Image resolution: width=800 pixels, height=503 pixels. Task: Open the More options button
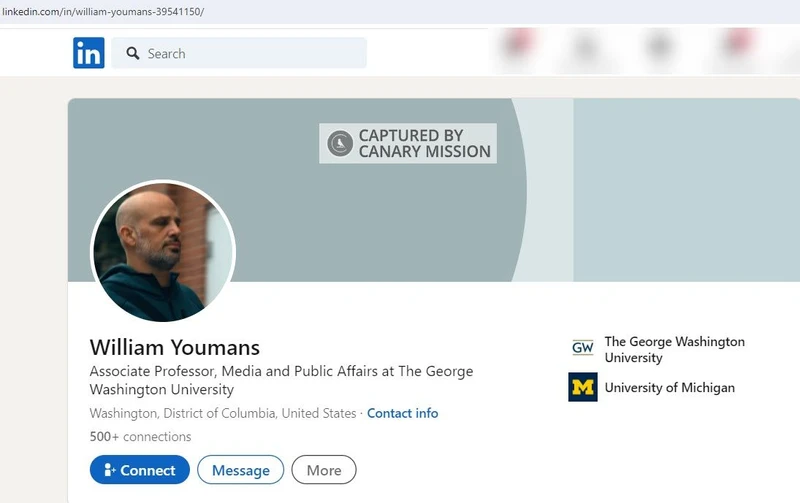pyautogui.click(x=324, y=470)
